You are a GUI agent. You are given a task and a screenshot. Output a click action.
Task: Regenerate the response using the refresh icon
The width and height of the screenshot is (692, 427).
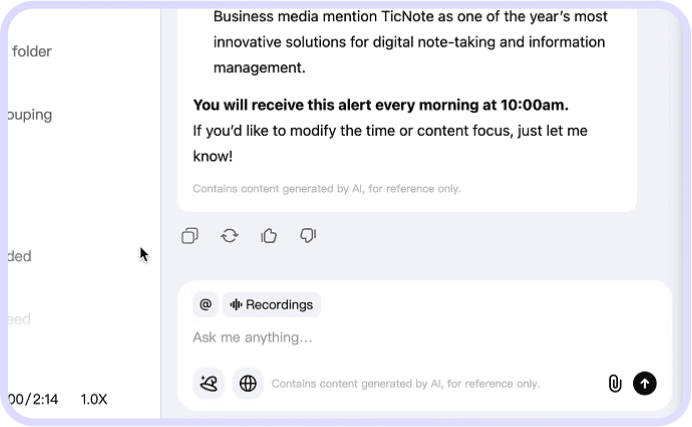coord(229,236)
